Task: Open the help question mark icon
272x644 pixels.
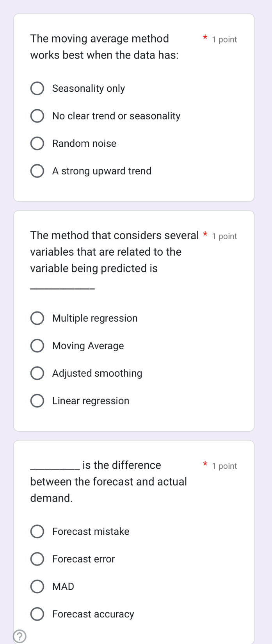Action: coord(20,637)
